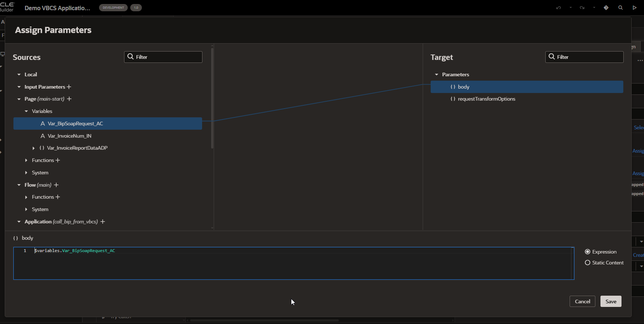Collapse the target Parameters group
Screen dimensions: 644x324
pos(436,74)
